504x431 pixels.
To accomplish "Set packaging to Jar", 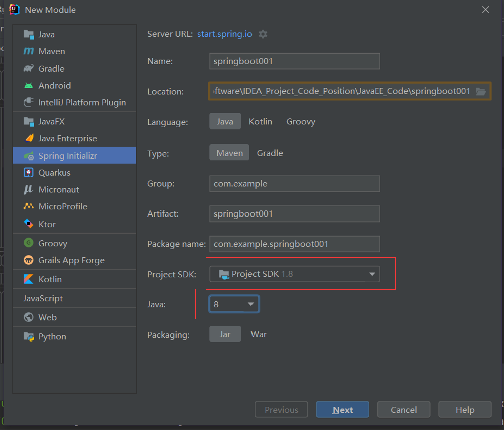I will [225, 334].
